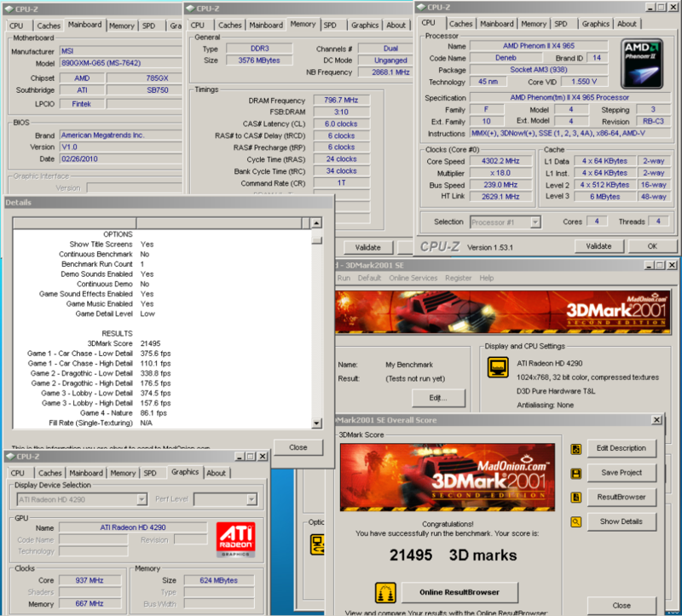Click the Details list scroll up arrow
682x616 pixels.
[x=316, y=223]
